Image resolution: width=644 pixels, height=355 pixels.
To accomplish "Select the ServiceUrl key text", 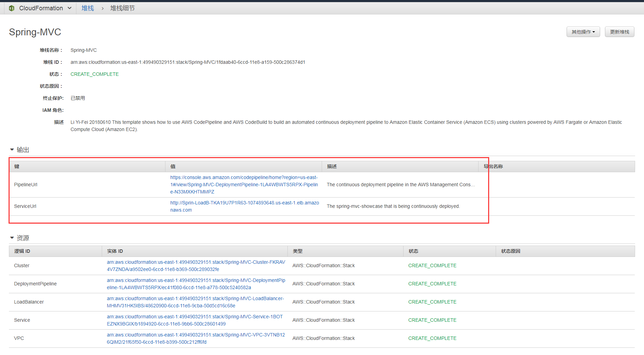I will [x=25, y=206].
